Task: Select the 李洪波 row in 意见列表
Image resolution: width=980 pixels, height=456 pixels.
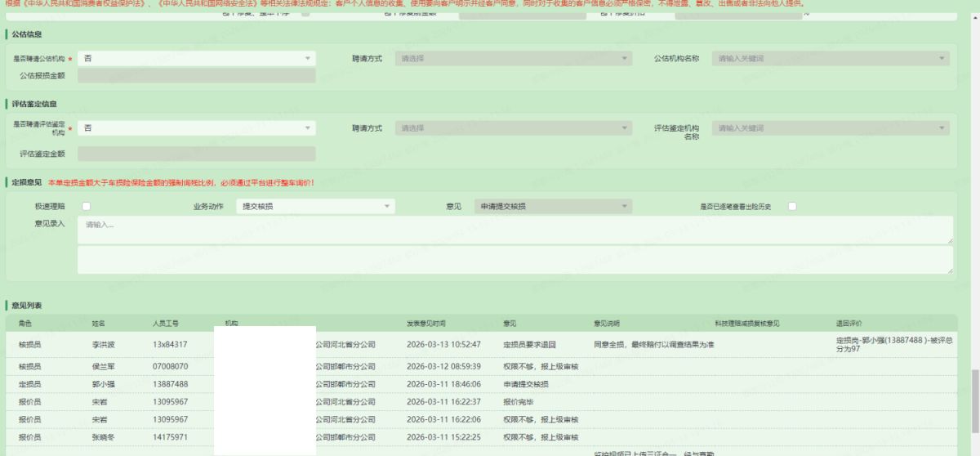Action: 103,345
